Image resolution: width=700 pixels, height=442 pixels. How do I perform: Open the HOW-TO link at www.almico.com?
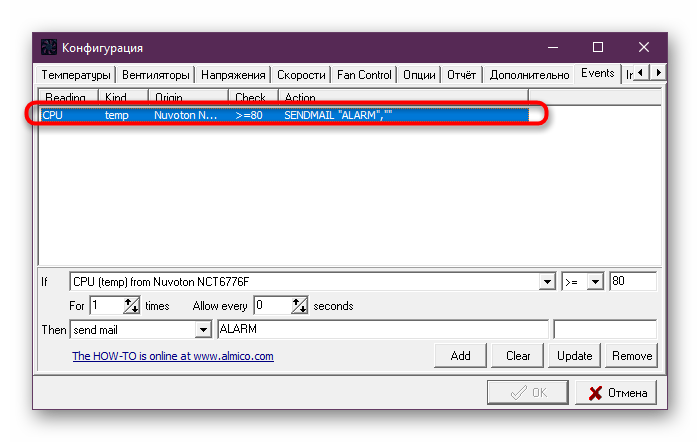point(172,356)
